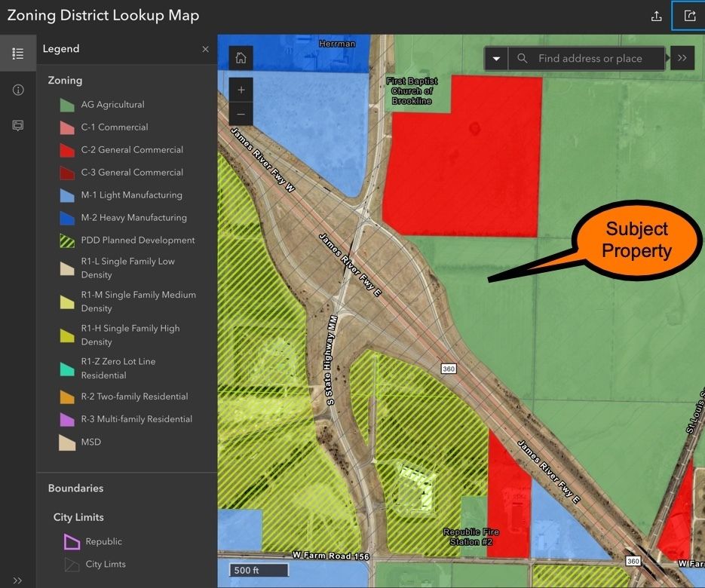705x588 pixels.
Task: Click the 360 highway shield on map
Action: (x=449, y=368)
